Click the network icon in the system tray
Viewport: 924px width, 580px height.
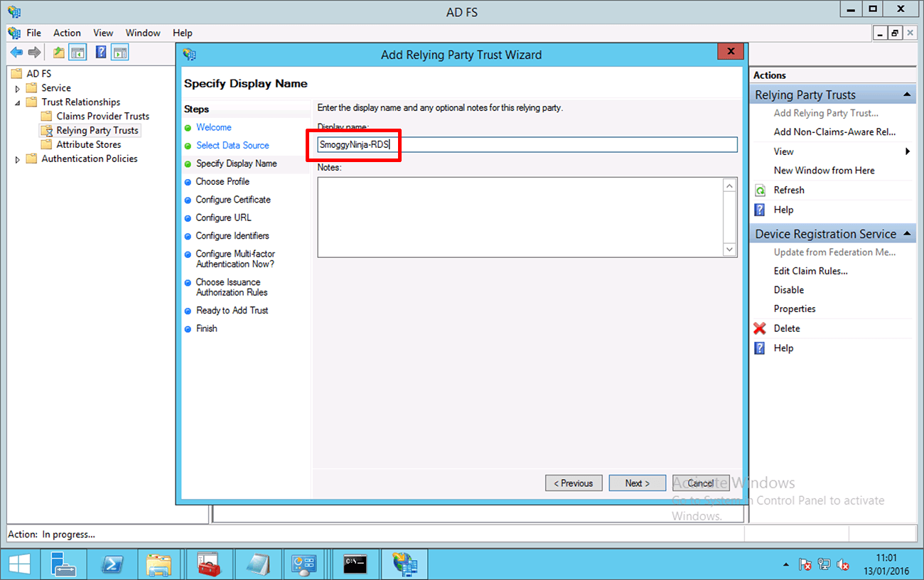point(824,564)
